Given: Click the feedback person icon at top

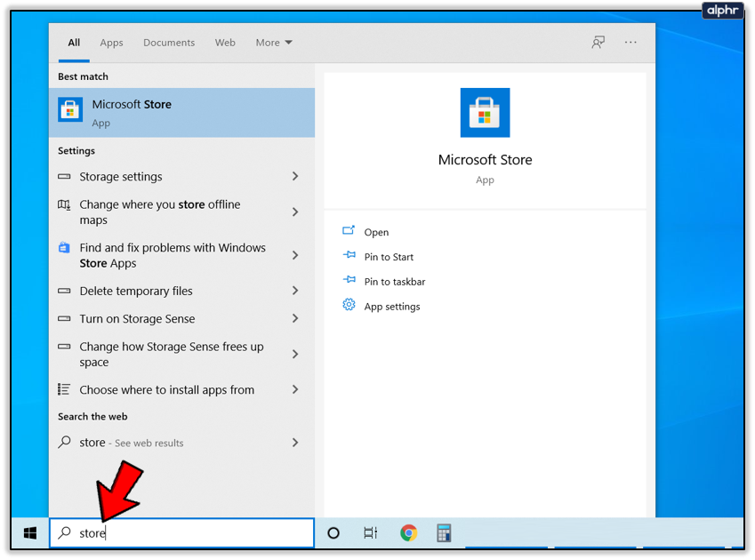Looking at the screenshot, I should coord(598,43).
